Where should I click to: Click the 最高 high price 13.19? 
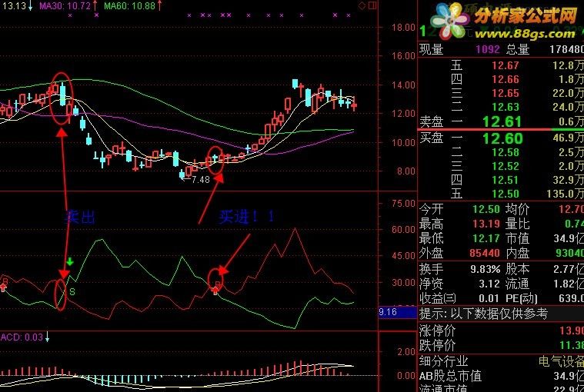coord(486,224)
